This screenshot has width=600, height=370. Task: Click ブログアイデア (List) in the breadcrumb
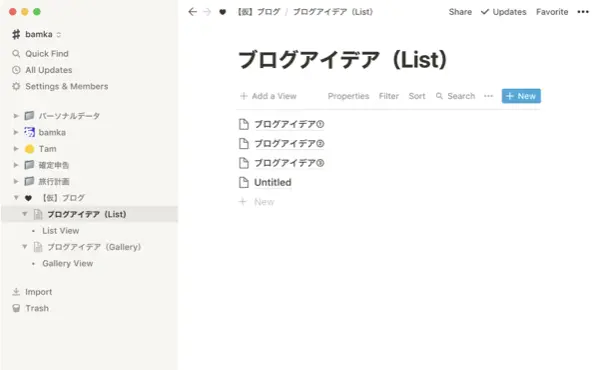click(333, 12)
